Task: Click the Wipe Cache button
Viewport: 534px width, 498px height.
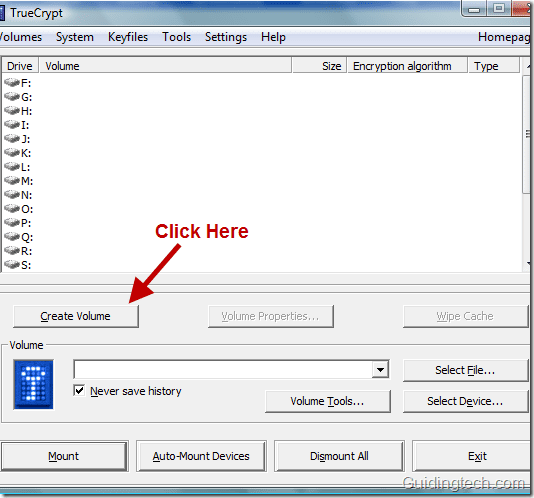Action: pyautogui.click(x=465, y=316)
